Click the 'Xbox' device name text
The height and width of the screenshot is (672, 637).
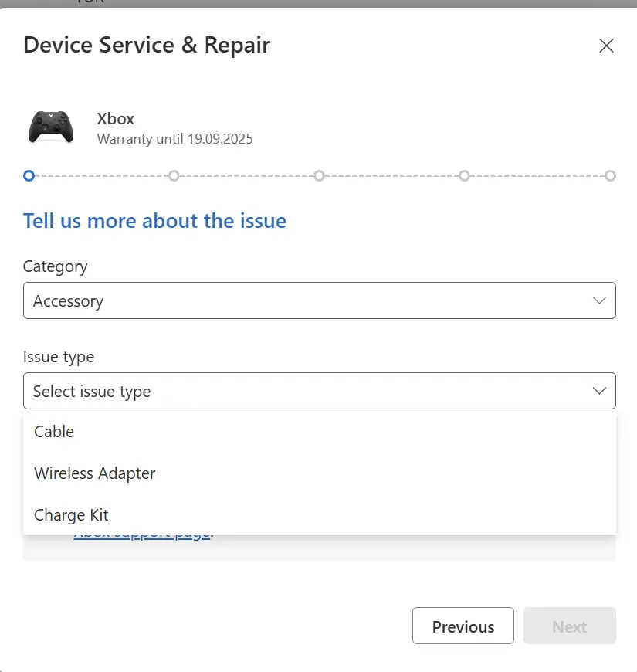pos(115,119)
